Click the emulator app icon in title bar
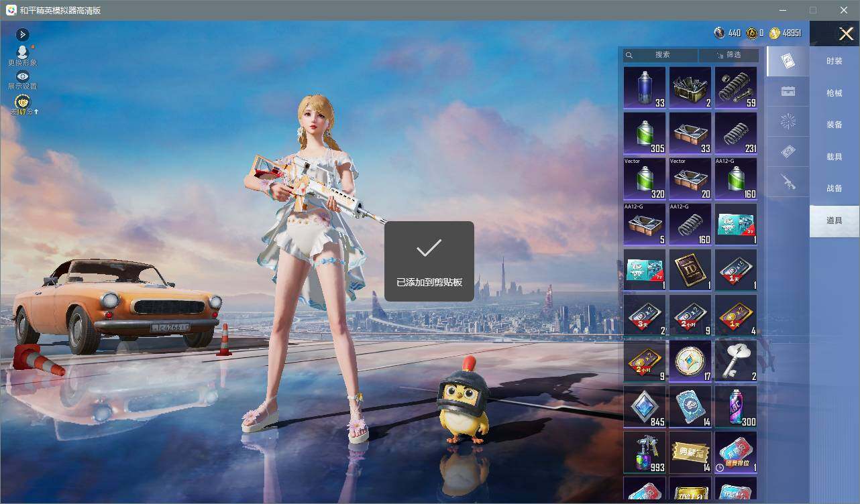 click(11, 10)
